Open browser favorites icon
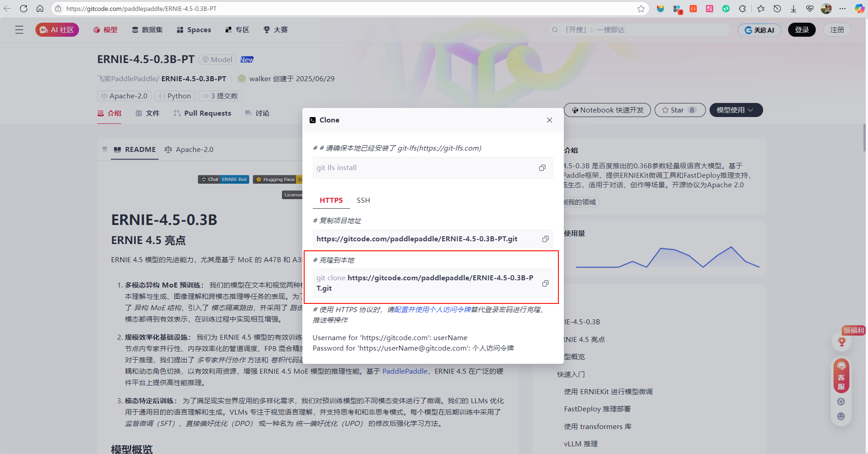This screenshot has width=868, height=454. 761,9
